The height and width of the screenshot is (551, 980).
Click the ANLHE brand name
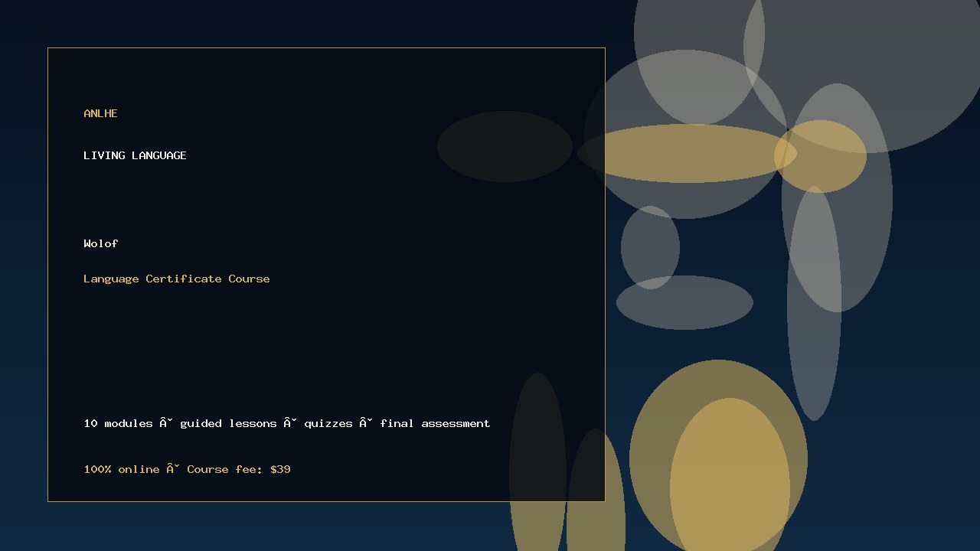[x=100, y=113]
